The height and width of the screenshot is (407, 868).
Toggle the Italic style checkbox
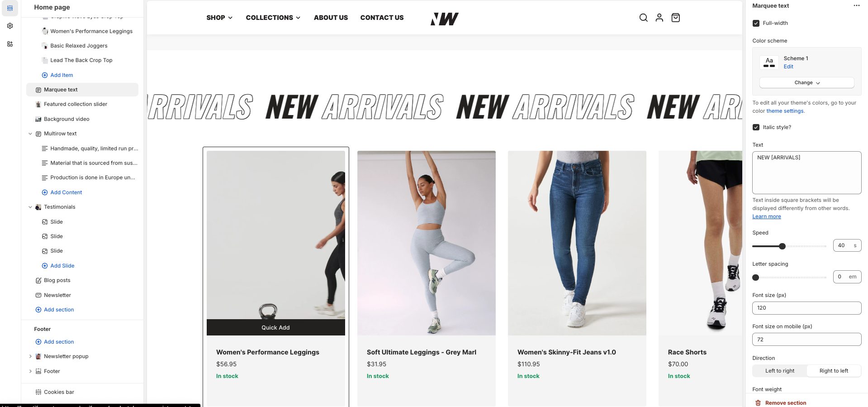756,127
